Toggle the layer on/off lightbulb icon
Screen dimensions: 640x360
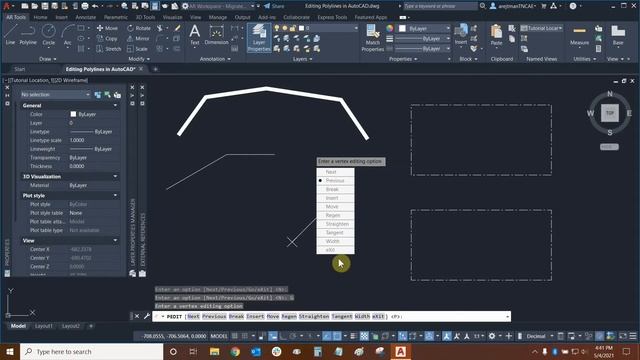277,28
